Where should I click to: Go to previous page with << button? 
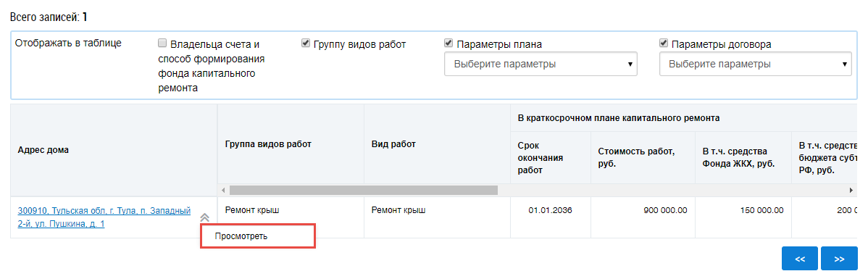pyautogui.click(x=799, y=259)
